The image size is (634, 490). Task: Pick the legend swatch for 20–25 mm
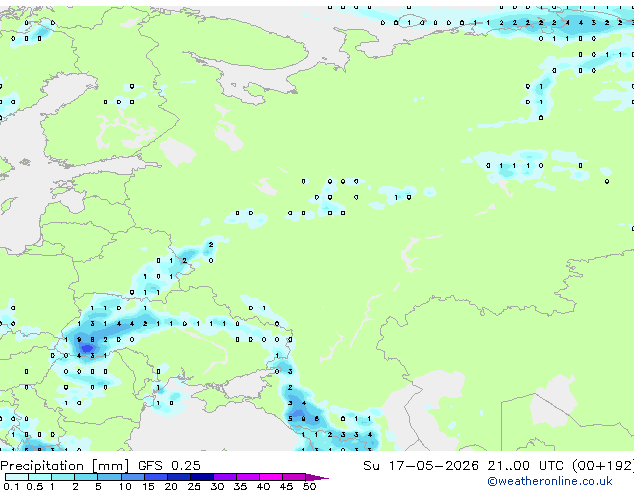point(178,477)
